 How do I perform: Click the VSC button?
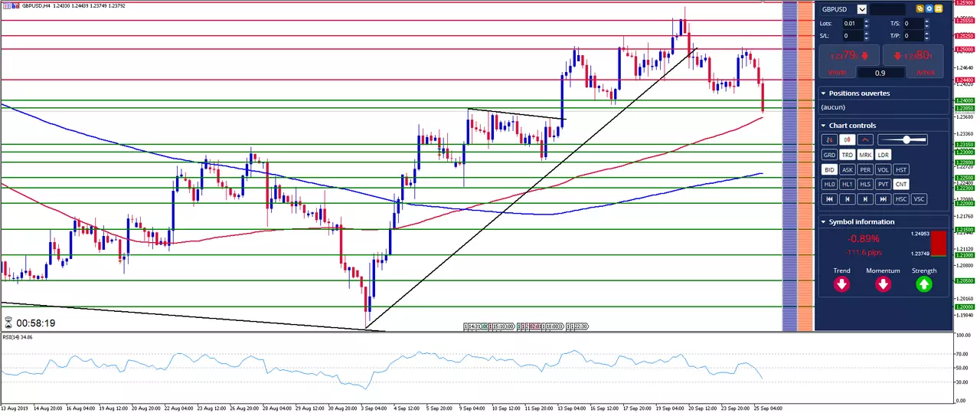pos(919,199)
